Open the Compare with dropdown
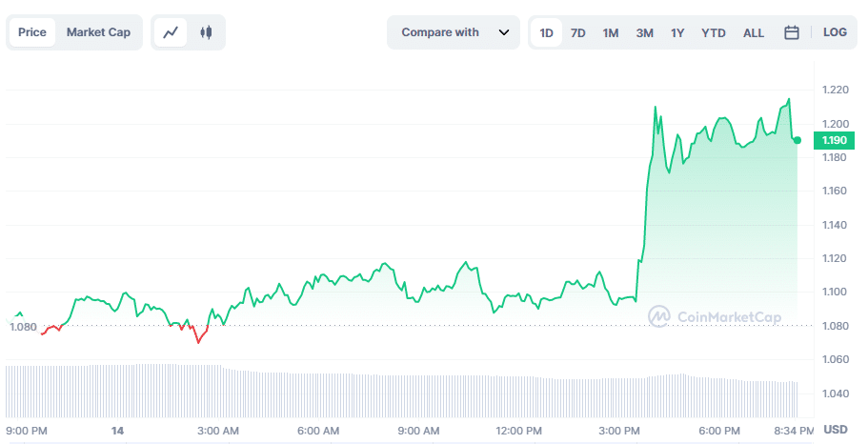 (x=454, y=32)
